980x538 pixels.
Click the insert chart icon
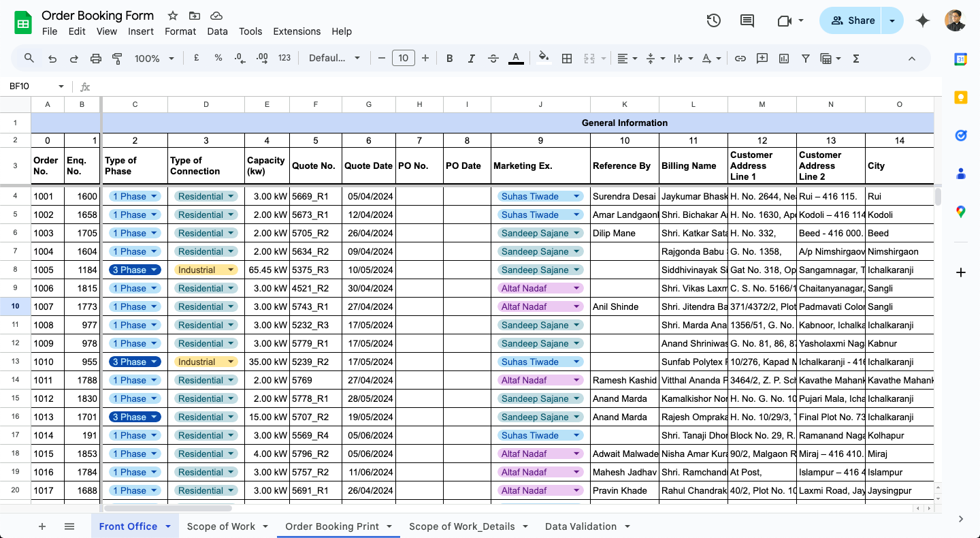[784, 59]
